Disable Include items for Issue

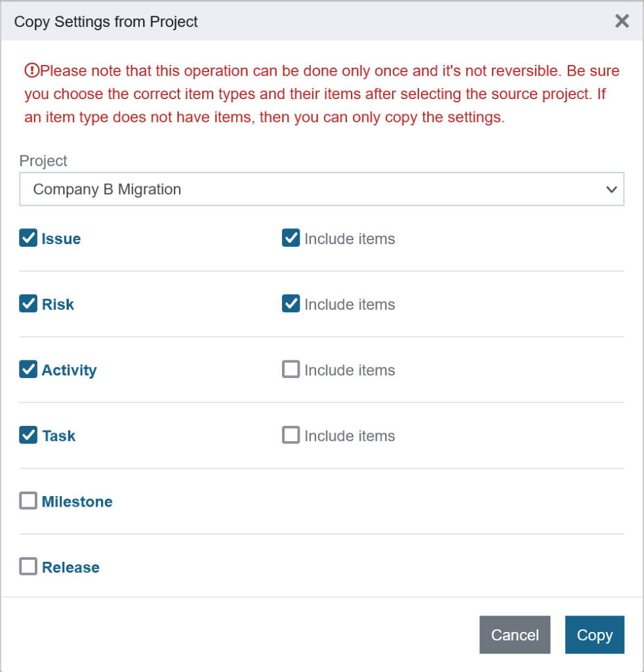click(x=291, y=238)
